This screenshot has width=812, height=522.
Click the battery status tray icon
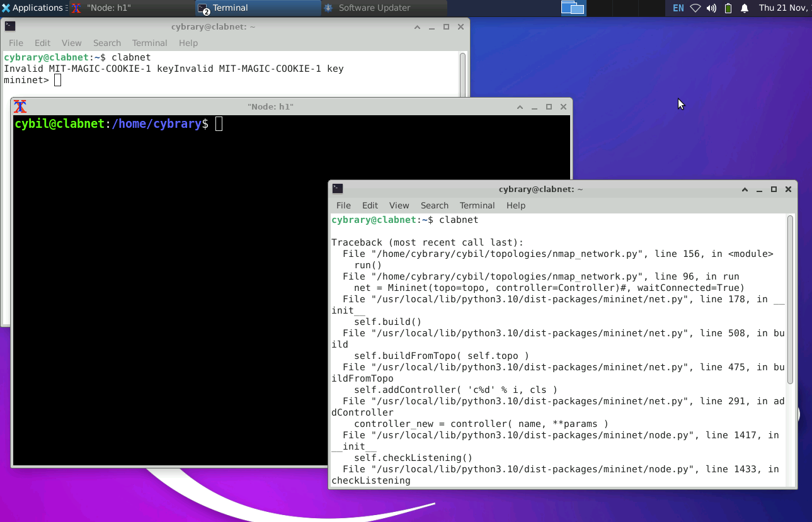pyautogui.click(x=728, y=8)
